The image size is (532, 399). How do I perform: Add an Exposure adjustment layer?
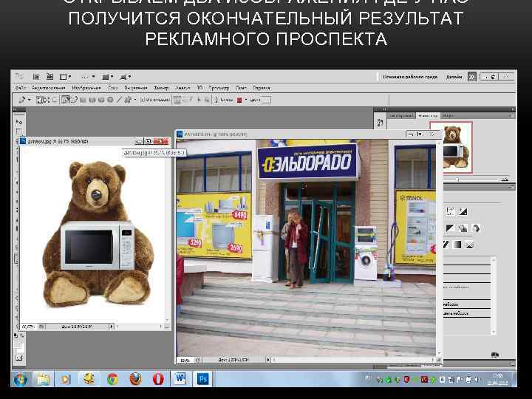(463, 212)
